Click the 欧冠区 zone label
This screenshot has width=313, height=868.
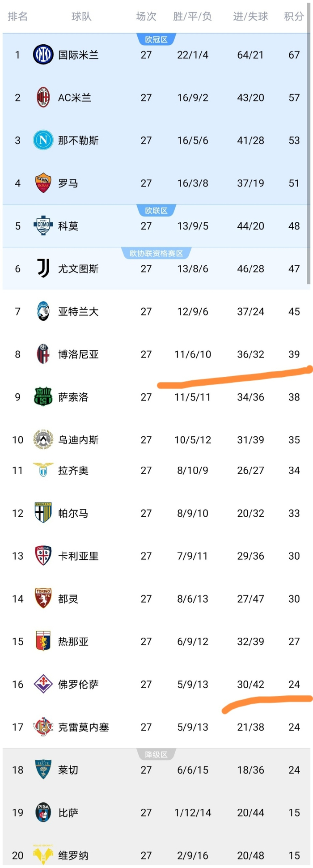(156, 40)
